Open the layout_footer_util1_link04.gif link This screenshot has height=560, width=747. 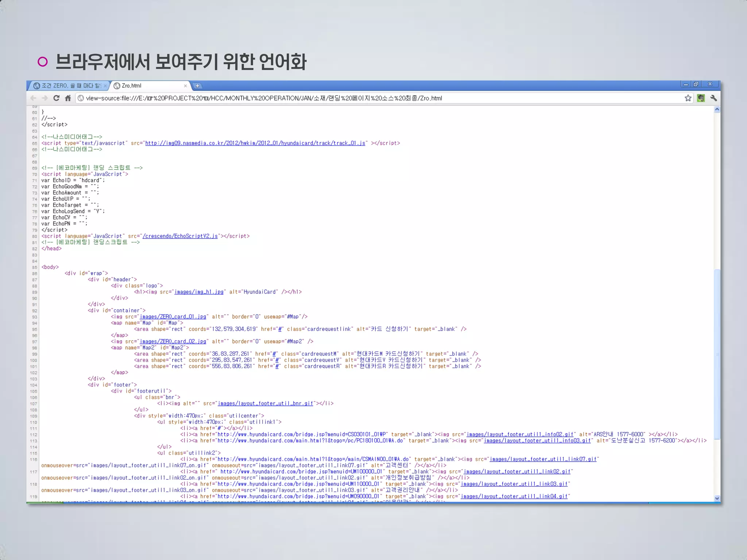(514, 497)
